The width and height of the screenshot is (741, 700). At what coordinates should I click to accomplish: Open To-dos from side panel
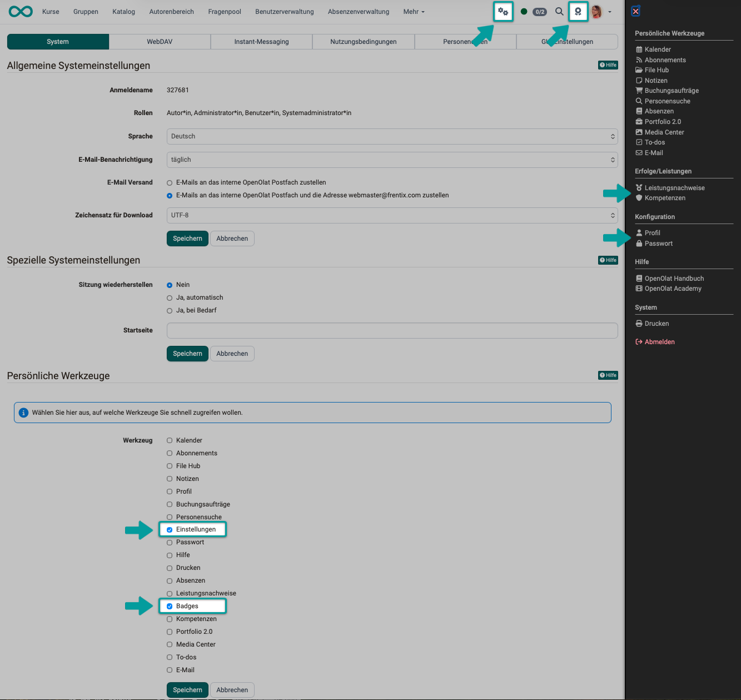pyautogui.click(x=651, y=142)
